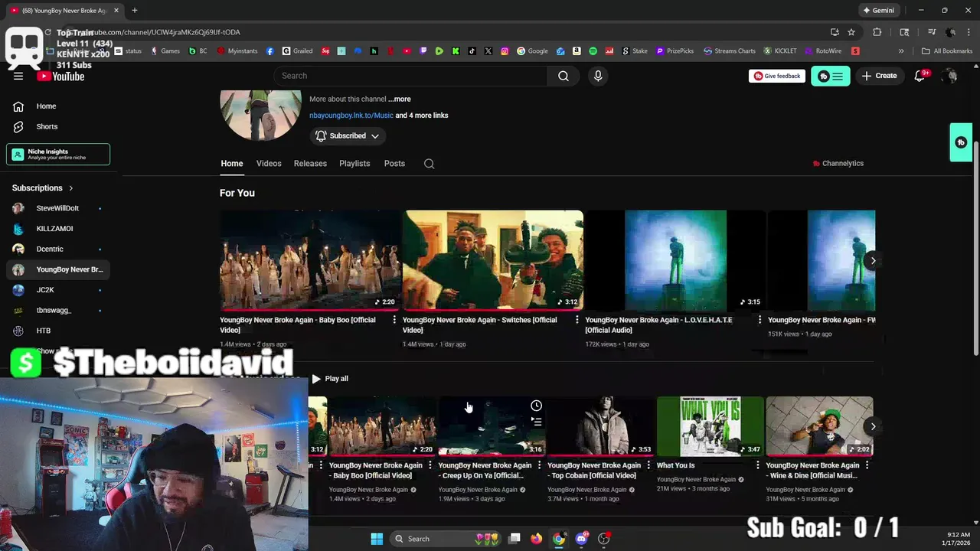Bookmark this page with star icon
The width and height of the screenshot is (980, 551).
pyautogui.click(x=851, y=32)
